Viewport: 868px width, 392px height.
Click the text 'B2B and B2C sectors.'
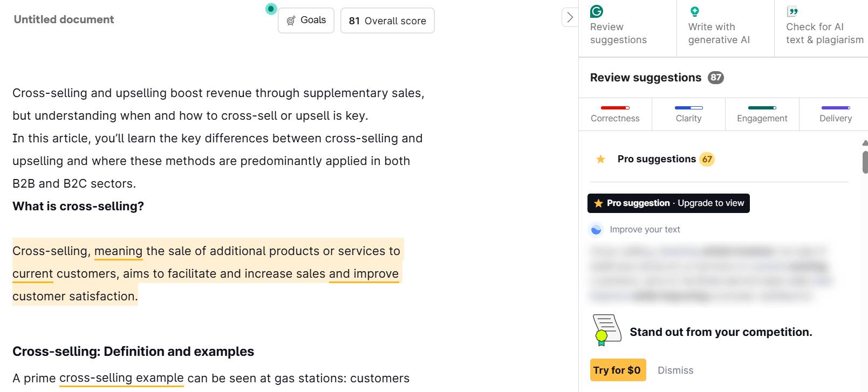click(x=74, y=183)
